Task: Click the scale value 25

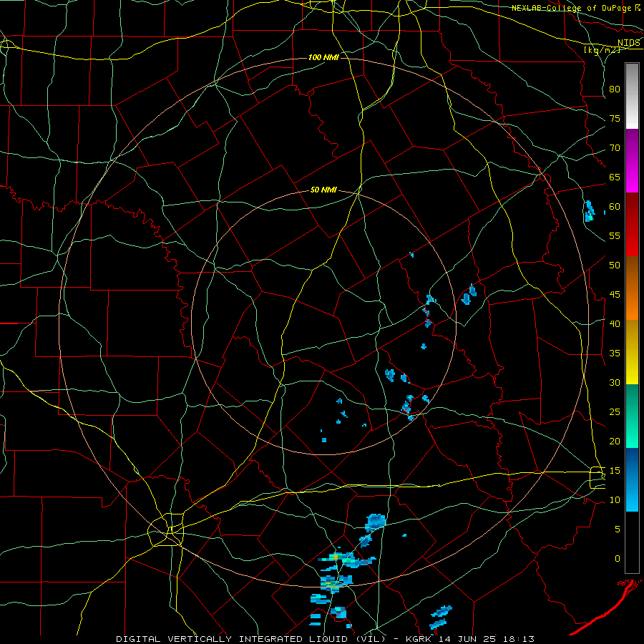Action: 615,412
